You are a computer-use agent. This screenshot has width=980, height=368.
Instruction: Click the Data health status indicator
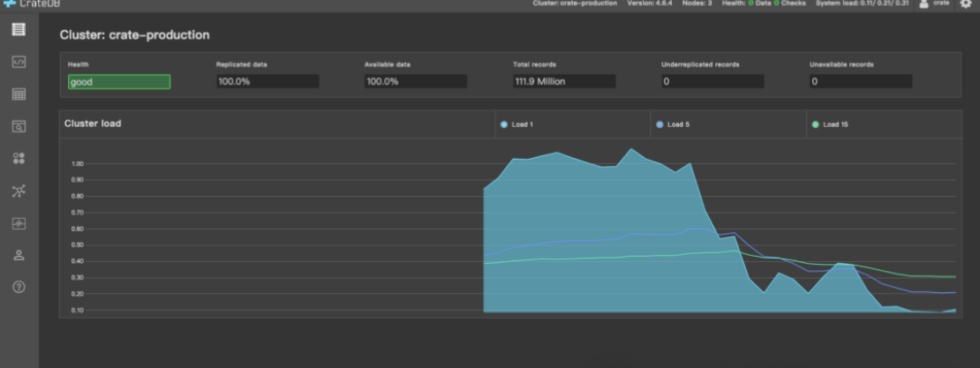pyautogui.click(x=759, y=4)
